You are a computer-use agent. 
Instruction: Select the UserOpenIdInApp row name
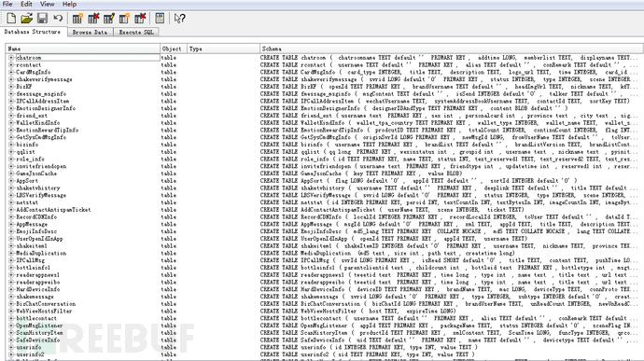point(39,239)
